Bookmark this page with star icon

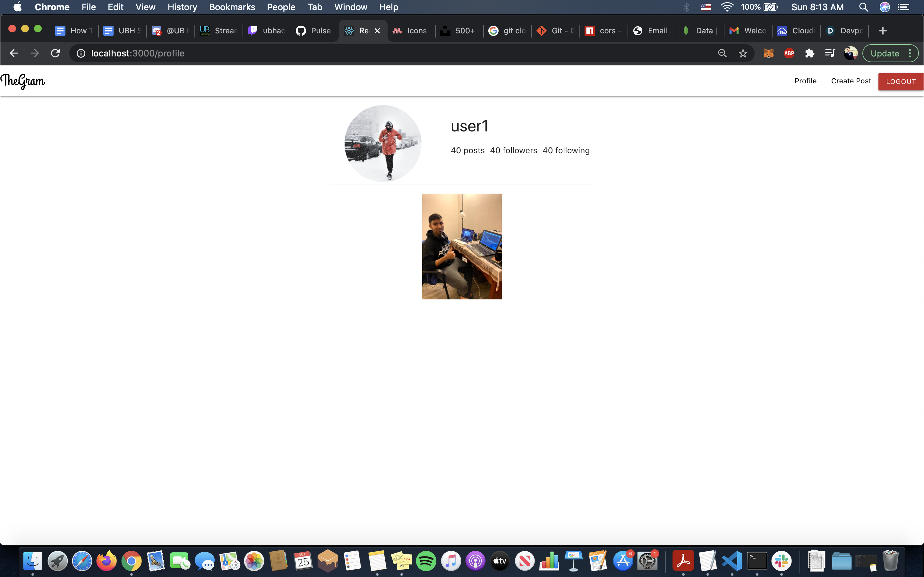743,54
